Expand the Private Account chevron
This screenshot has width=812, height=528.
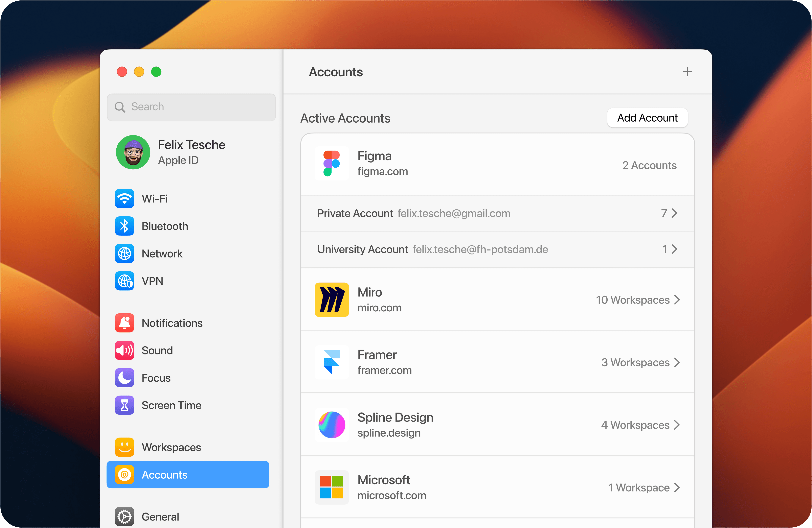(674, 213)
